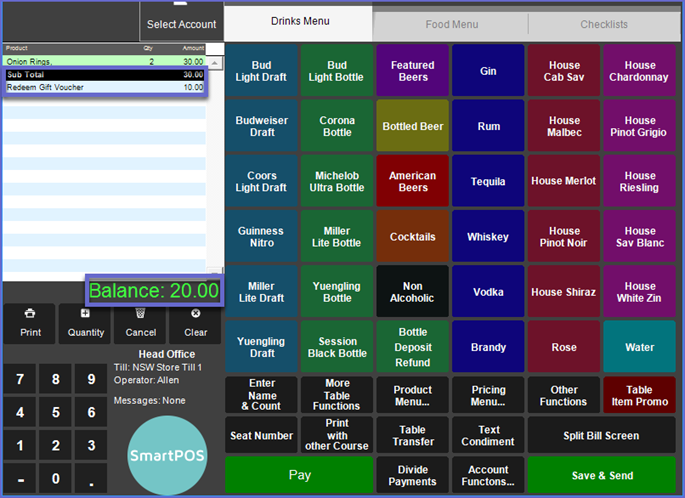
Task: Select the Drinks Menu tab
Action: pos(299,22)
